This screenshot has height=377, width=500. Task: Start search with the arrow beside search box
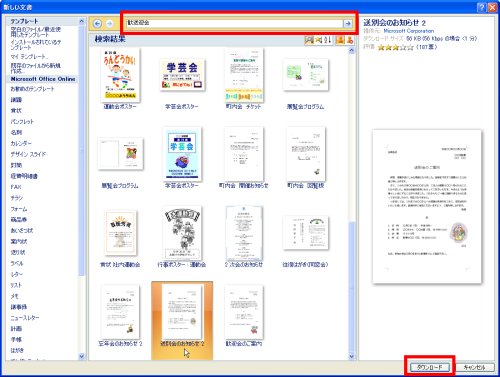click(348, 23)
